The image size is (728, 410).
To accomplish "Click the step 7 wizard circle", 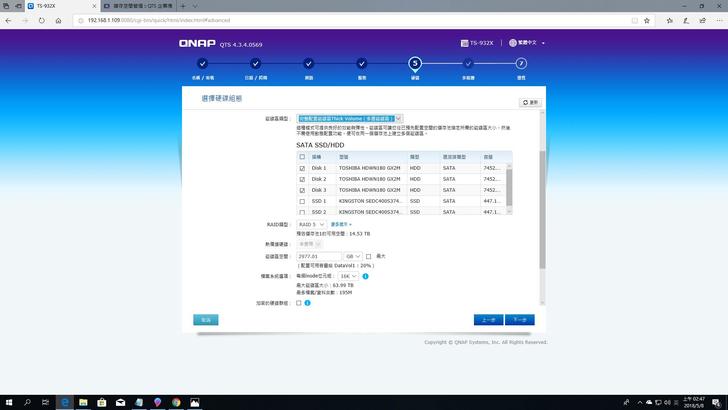I will pos(521,63).
